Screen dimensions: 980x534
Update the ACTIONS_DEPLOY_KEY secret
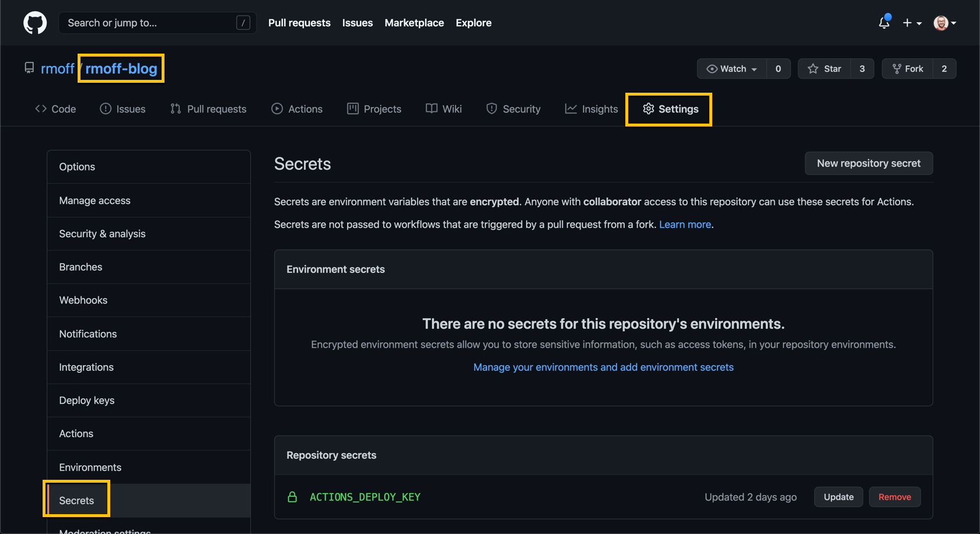point(838,497)
